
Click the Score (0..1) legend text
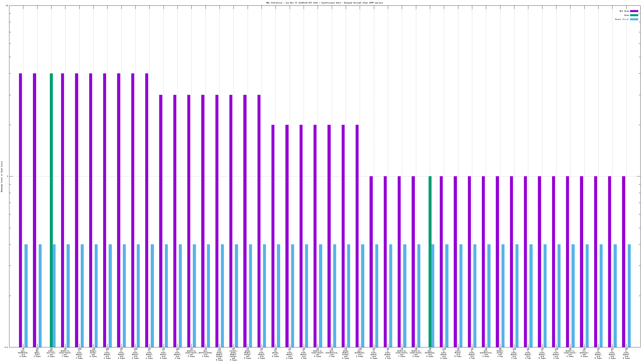pos(622,19)
